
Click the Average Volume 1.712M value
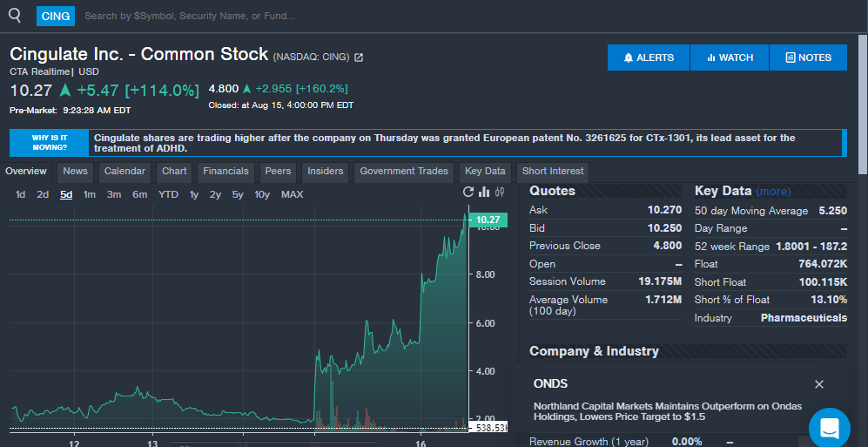663,300
